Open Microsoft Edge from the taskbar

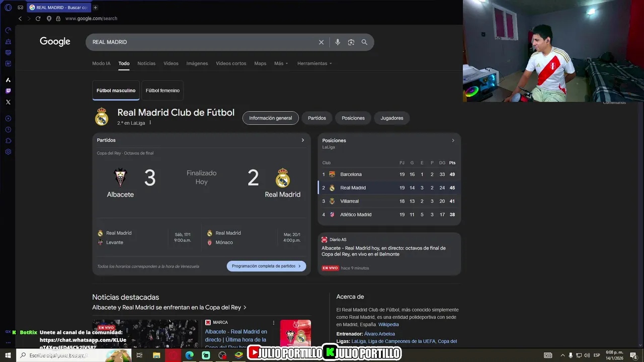pos(189,355)
